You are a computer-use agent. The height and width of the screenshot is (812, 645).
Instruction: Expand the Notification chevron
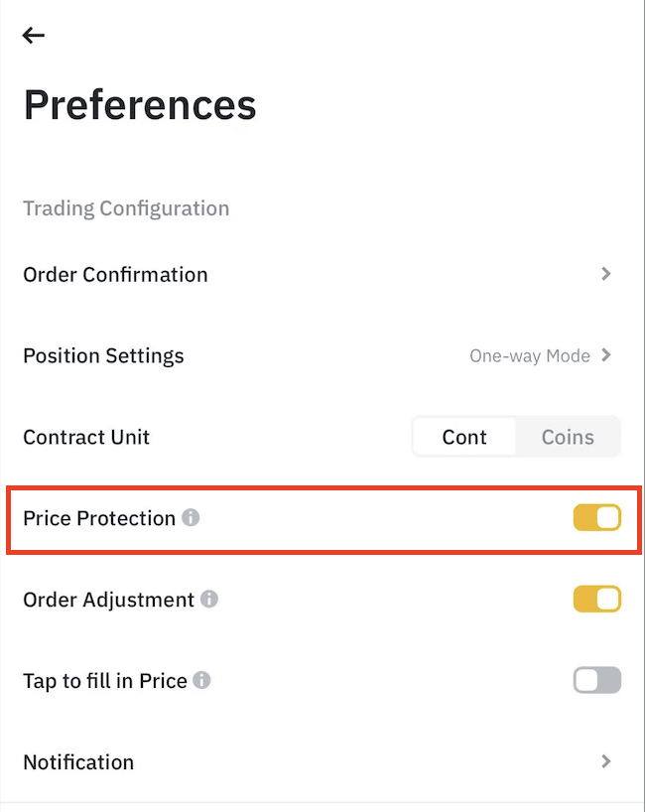click(x=606, y=762)
